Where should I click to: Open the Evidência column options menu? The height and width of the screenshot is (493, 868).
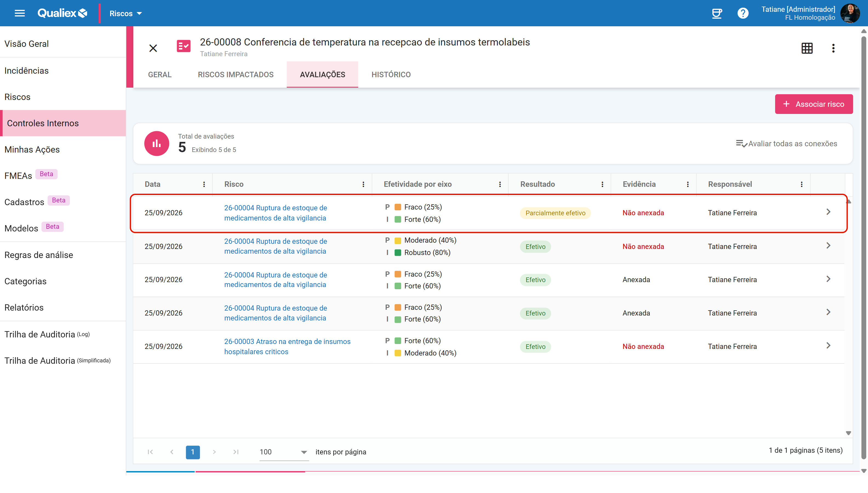point(687,184)
